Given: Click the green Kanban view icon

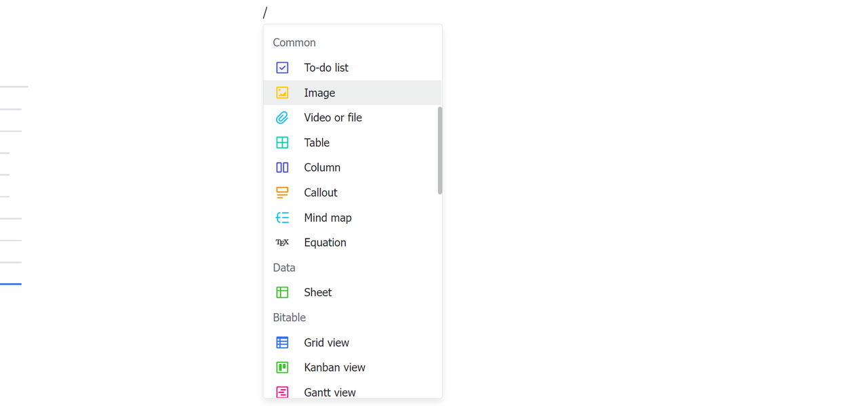Looking at the screenshot, I should 282,367.
